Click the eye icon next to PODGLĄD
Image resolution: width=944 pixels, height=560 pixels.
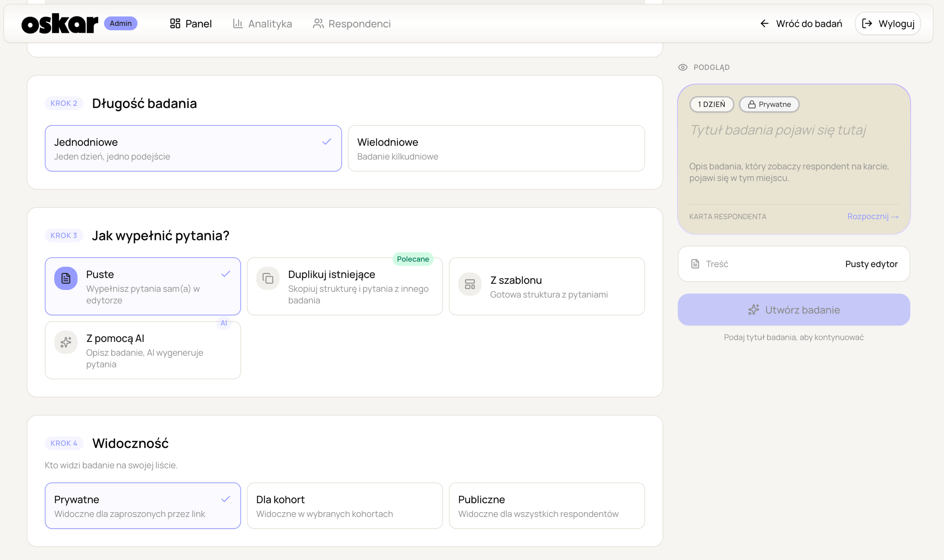click(x=683, y=67)
